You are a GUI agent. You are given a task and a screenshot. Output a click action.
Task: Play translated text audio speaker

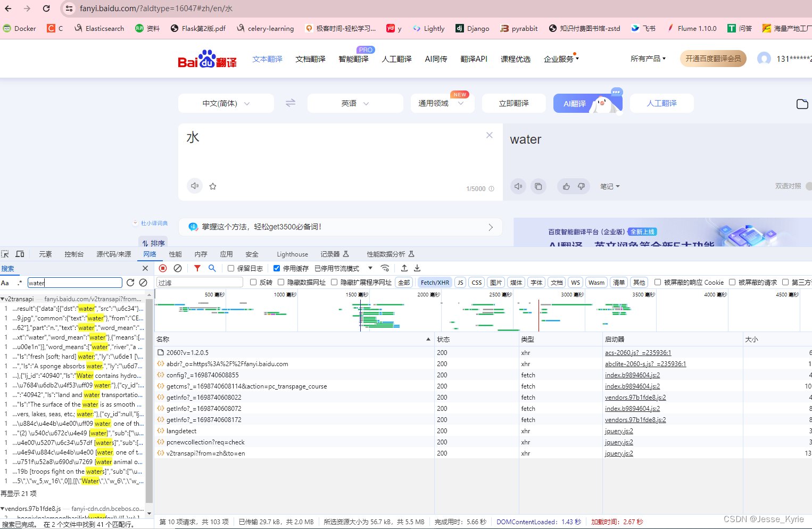pyautogui.click(x=518, y=186)
